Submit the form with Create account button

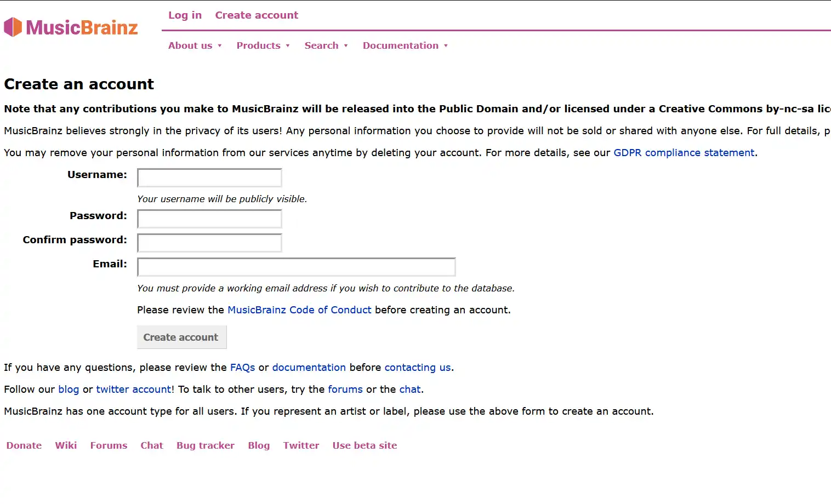point(181,337)
